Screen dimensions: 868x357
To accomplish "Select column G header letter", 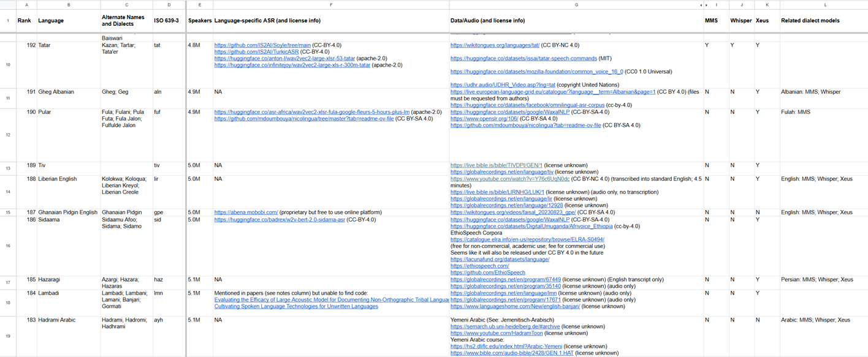I will (x=576, y=5).
